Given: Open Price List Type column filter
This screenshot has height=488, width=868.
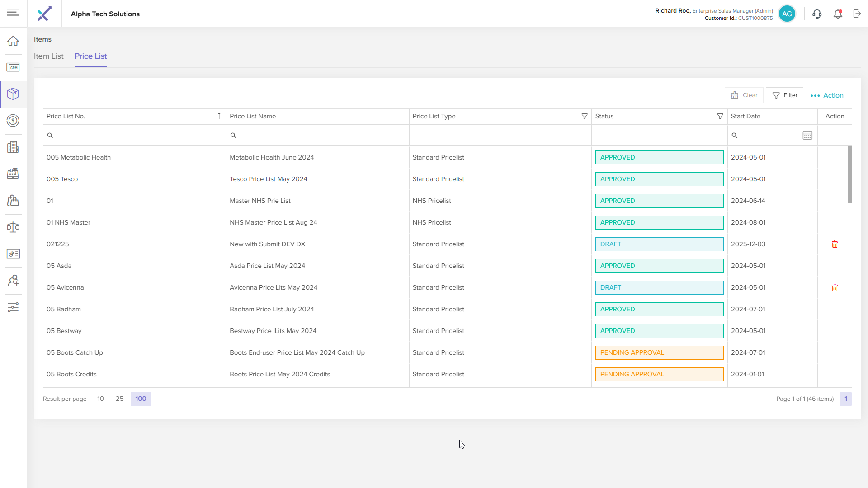Looking at the screenshot, I should [x=584, y=116].
